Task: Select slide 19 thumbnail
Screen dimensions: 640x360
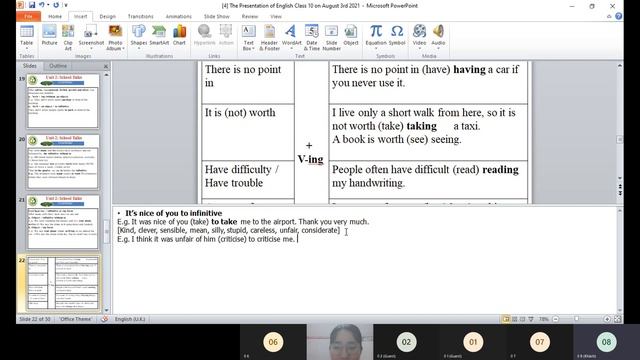Action: [63, 101]
